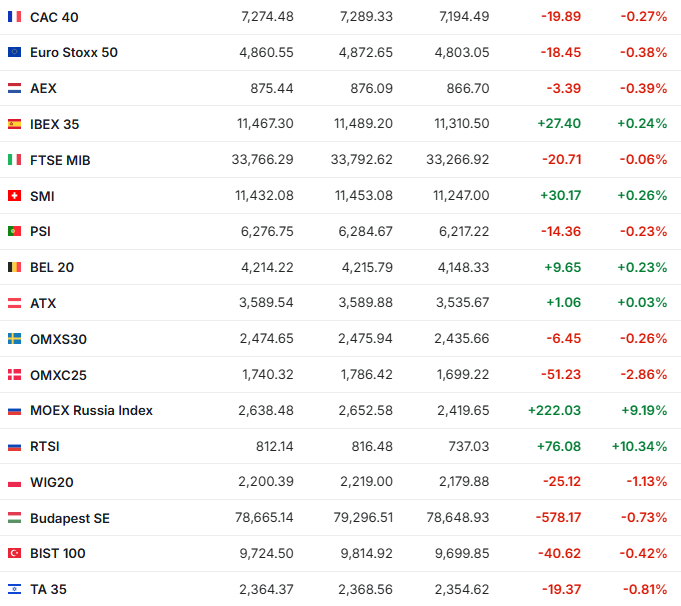Open the Budapest SE index link
Screen dimensions: 681x606
tap(68, 517)
